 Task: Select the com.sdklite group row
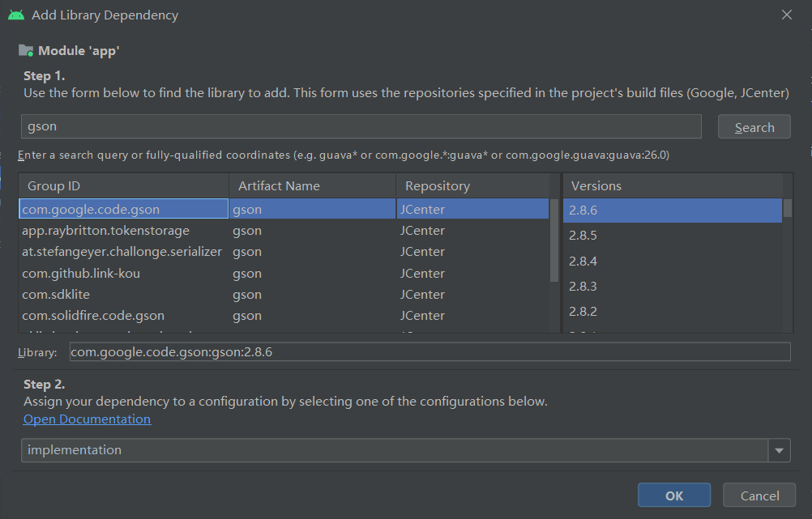click(x=284, y=295)
